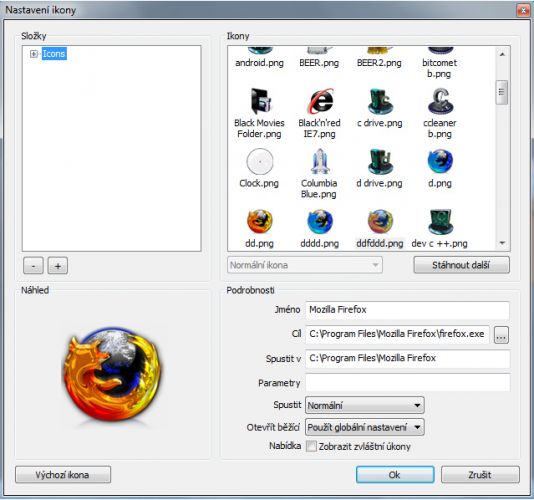The width and height of the screenshot is (534, 500).
Task: Select the Icons folder in tree
Action: 54,54
